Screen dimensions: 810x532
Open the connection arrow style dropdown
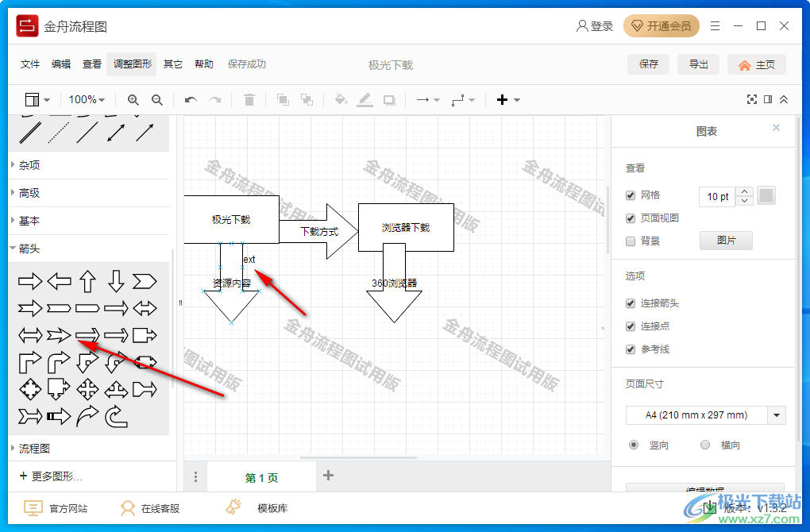coord(428,100)
